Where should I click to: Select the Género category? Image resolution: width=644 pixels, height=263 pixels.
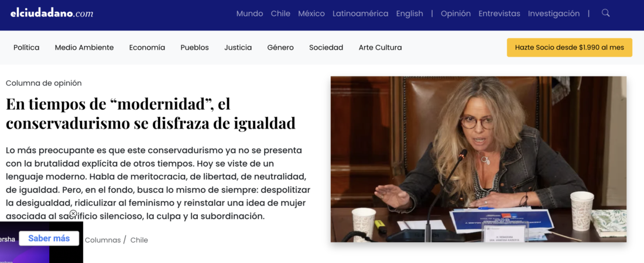point(280,47)
